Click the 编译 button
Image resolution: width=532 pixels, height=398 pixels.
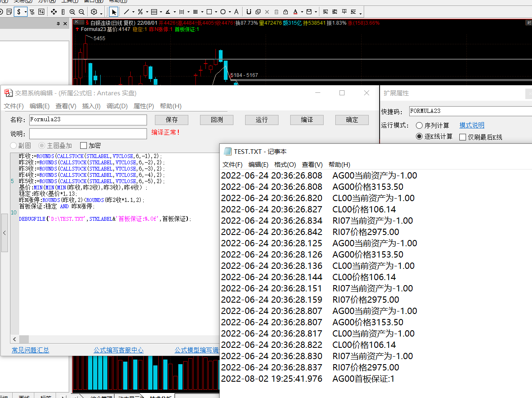(x=307, y=120)
